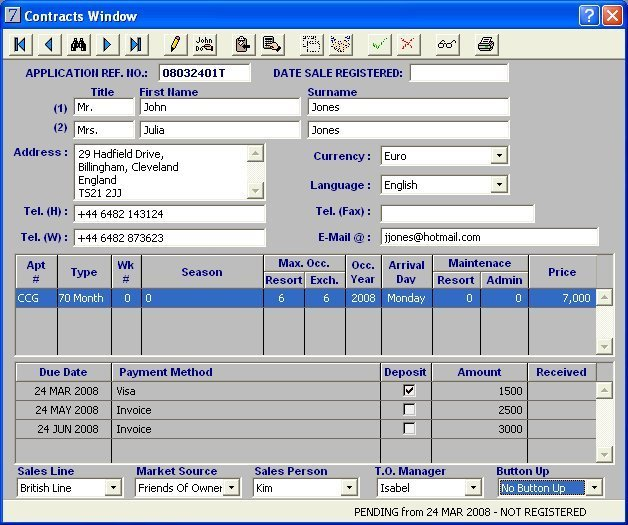
Task: Go to next record arrow
Action: [107, 44]
